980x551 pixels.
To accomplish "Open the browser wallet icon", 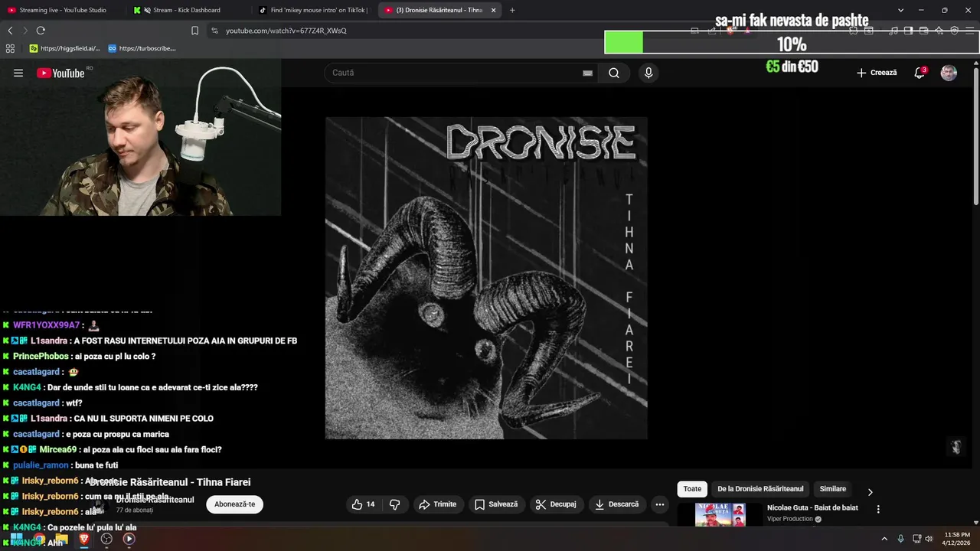I will pyautogui.click(x=924, y=31).
